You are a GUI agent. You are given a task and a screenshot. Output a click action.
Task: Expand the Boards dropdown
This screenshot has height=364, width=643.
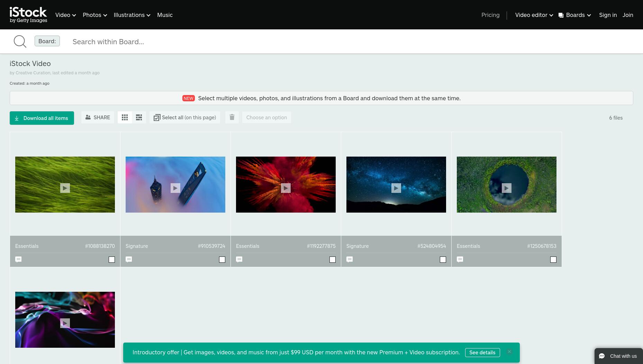(575, 15)
